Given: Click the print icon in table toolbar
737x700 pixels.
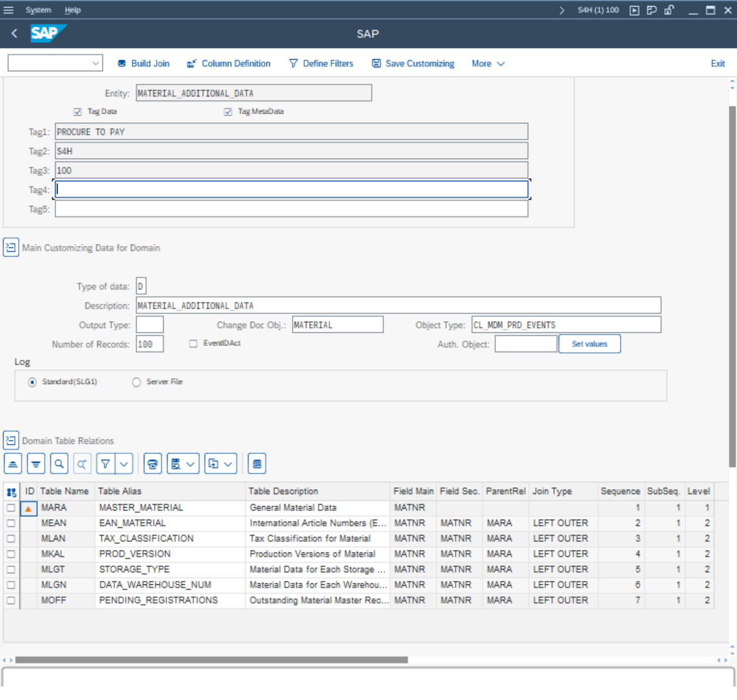Looking at the screenshot, I should (152, 464).
